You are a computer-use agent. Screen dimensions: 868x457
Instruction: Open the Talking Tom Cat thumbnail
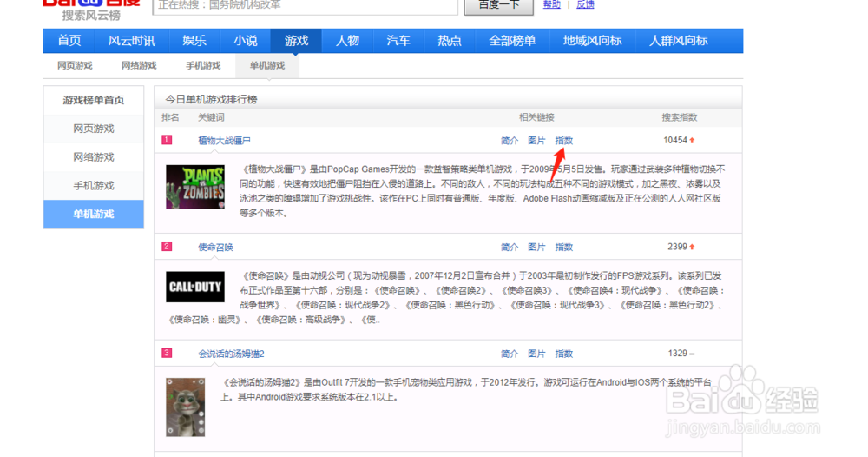click(x=186, y=407)
